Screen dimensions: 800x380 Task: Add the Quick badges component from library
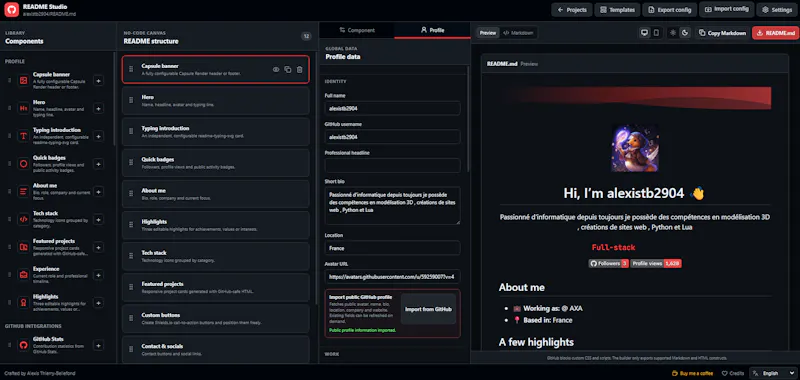(x=98, y=164)
